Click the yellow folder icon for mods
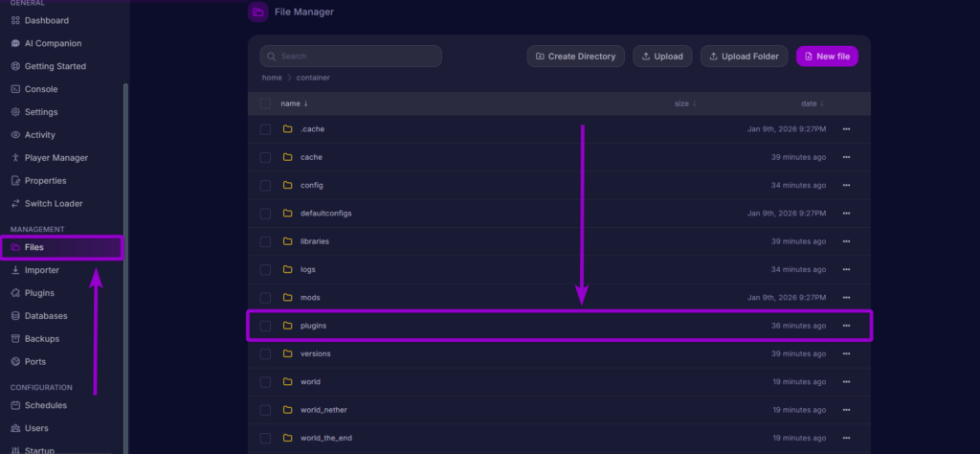Screen dimensions: 980x454 (x=287, y=298)
